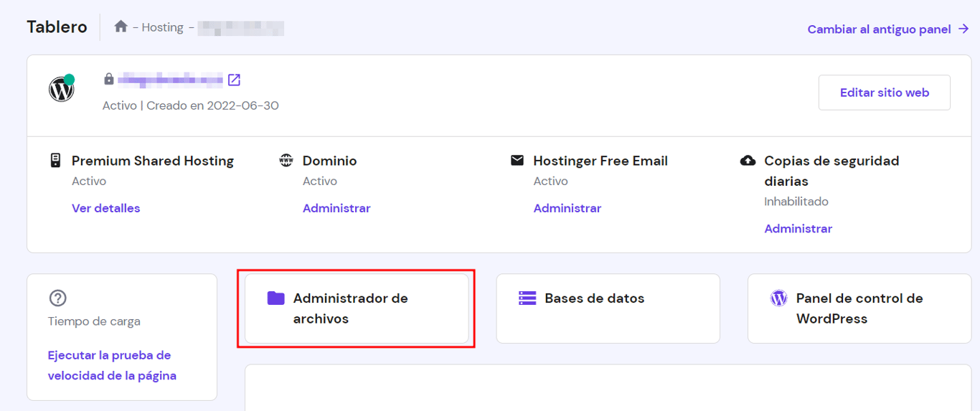The image size is (980, 411).
Task: Click the Premium Shared Hosting title
Action: click(153, 161)
